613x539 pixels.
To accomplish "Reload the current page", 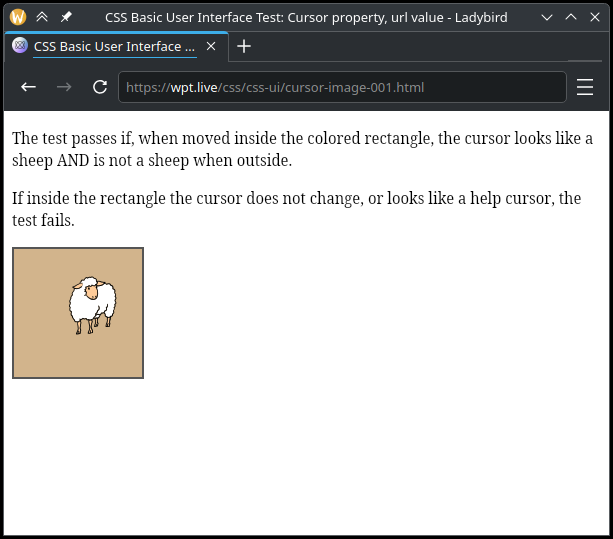I will point(99,87).
